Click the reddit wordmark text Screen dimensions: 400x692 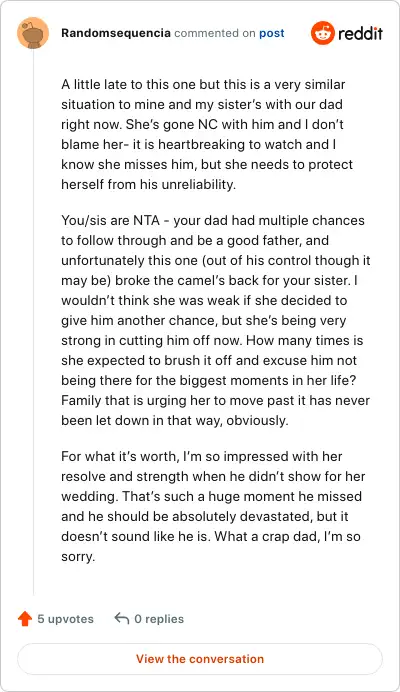tap(361, 33)
